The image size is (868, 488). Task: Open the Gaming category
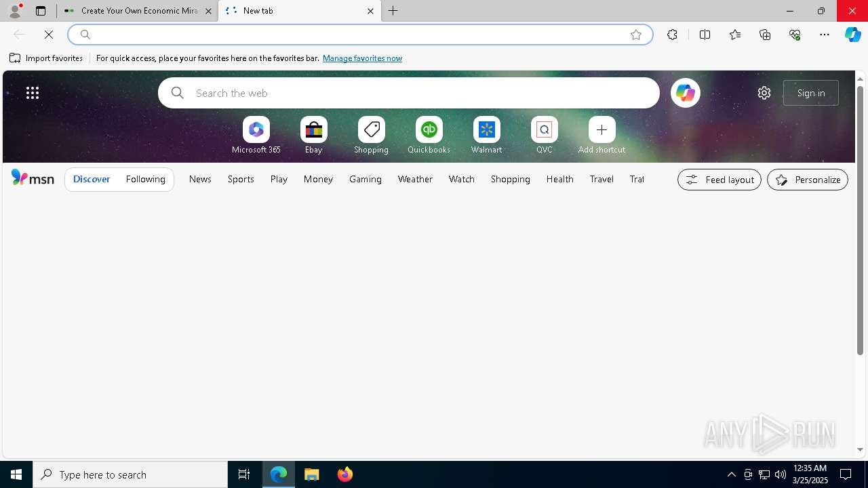366,179
